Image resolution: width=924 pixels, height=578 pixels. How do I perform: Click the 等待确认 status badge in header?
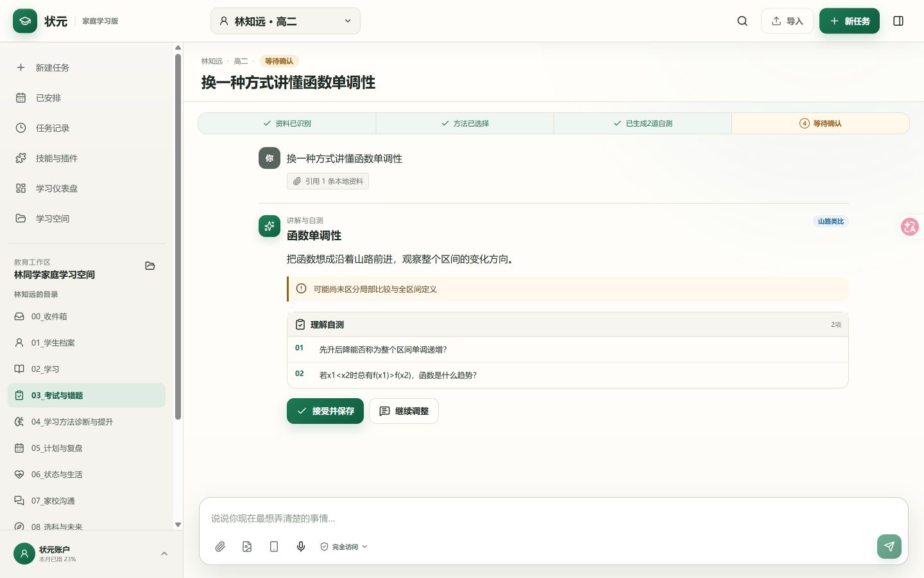279,61
